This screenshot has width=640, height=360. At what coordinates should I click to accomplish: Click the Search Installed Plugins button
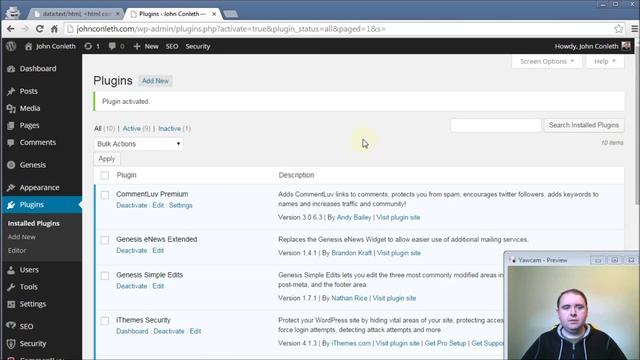584,125
